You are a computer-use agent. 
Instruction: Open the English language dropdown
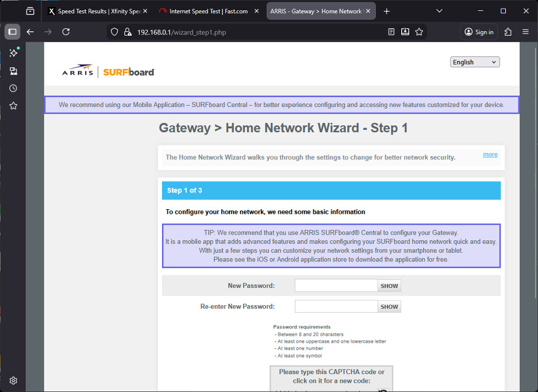[475, 62]
